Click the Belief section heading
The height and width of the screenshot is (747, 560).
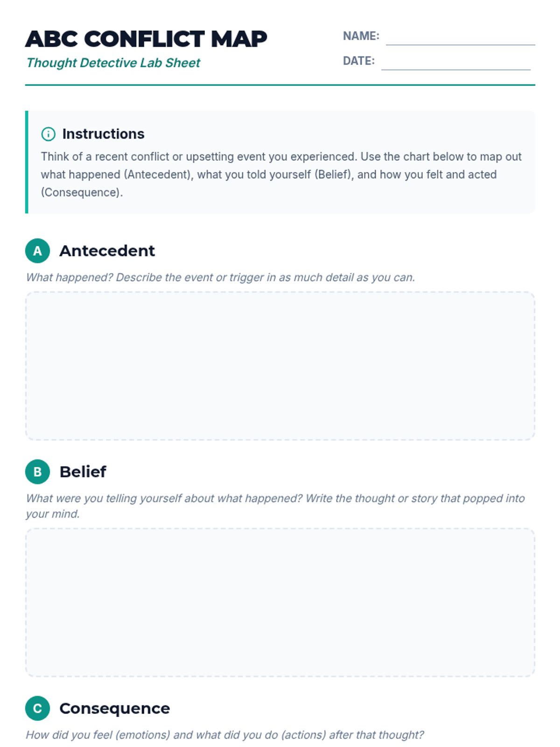click(x=83, y=472)
